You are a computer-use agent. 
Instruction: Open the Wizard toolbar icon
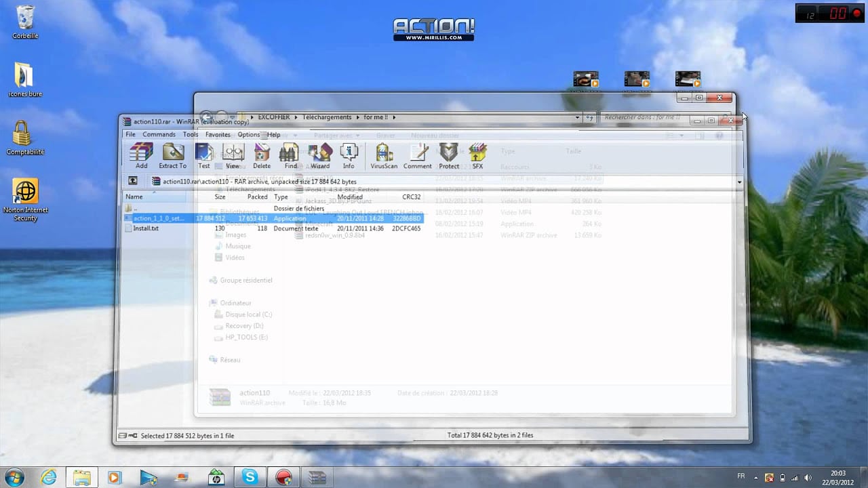(320, 156)
